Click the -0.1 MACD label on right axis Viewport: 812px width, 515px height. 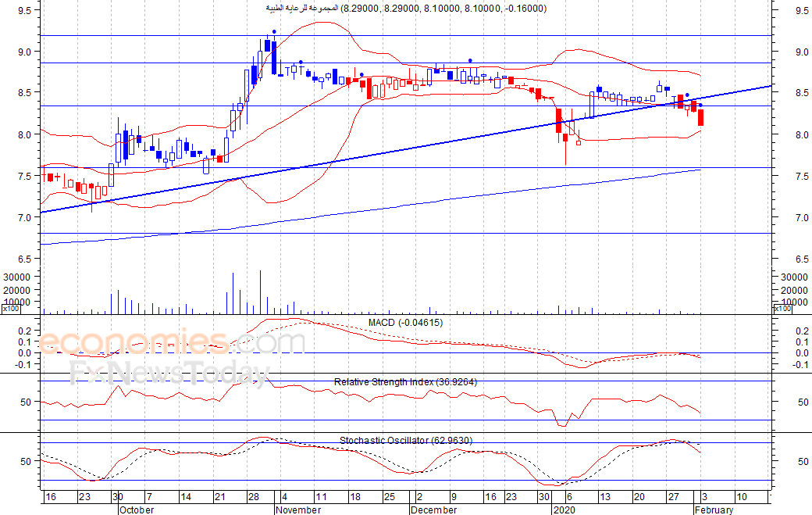pos(800,365)
